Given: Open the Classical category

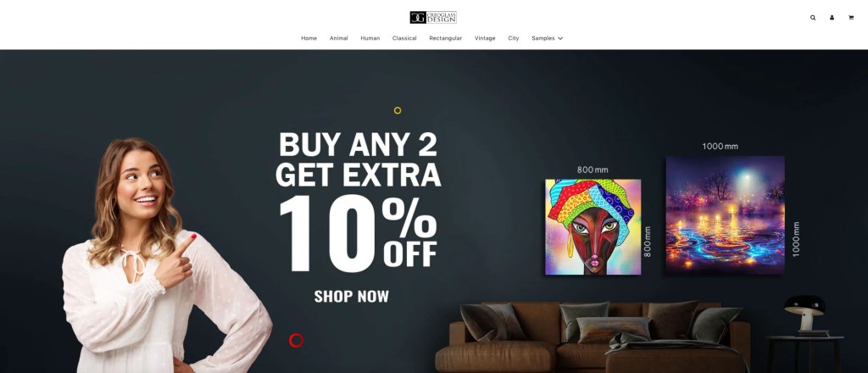Looking at the screenshot, I should coord(404,38).
